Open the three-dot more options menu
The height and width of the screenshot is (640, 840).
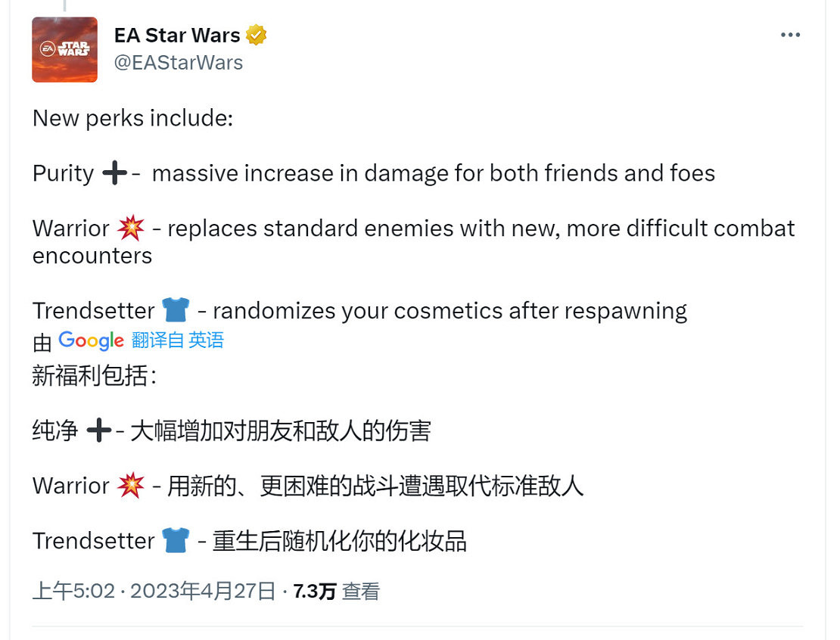coord(790,36)
